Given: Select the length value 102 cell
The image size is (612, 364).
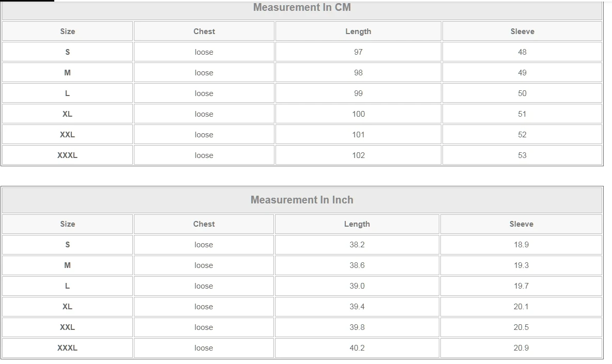Looking at the screenshot, I should [x=358, y=155].
